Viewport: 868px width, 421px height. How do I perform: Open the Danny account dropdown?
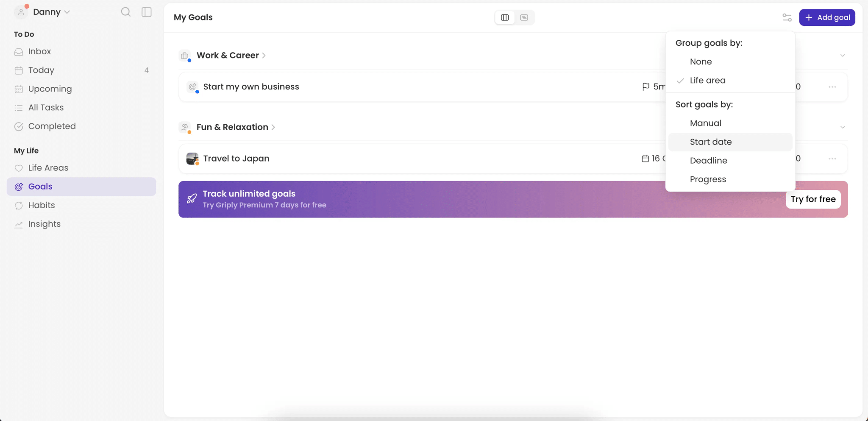point(48,12)
